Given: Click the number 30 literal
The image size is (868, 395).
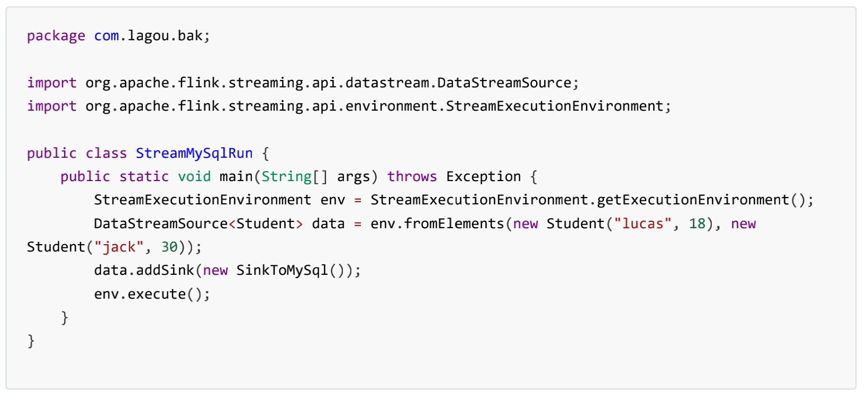Looking at the screenshot, I should pos(169,247).
